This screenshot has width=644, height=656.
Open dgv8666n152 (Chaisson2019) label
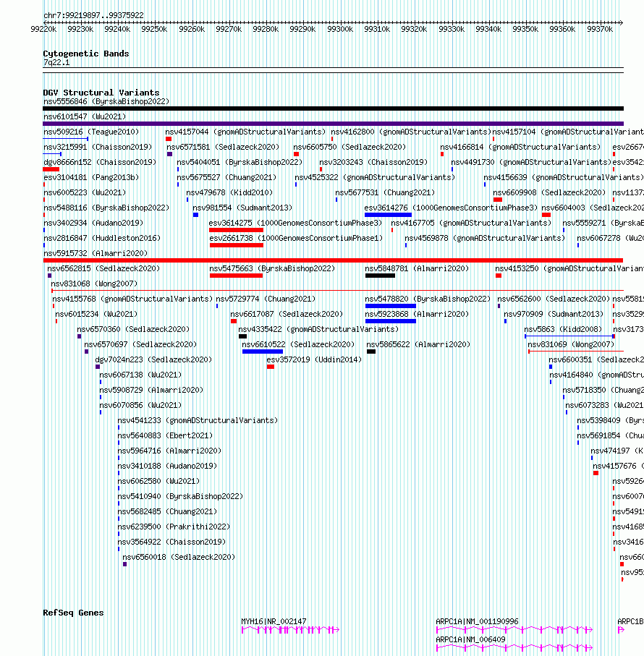click(100, 162)
